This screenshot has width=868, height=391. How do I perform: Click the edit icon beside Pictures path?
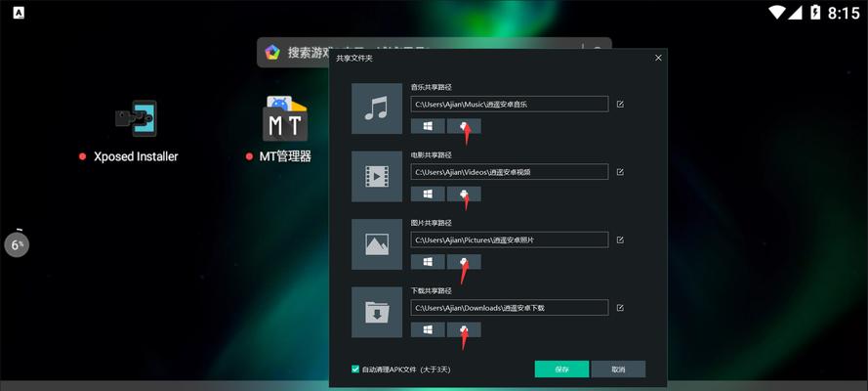click(620, 239)
